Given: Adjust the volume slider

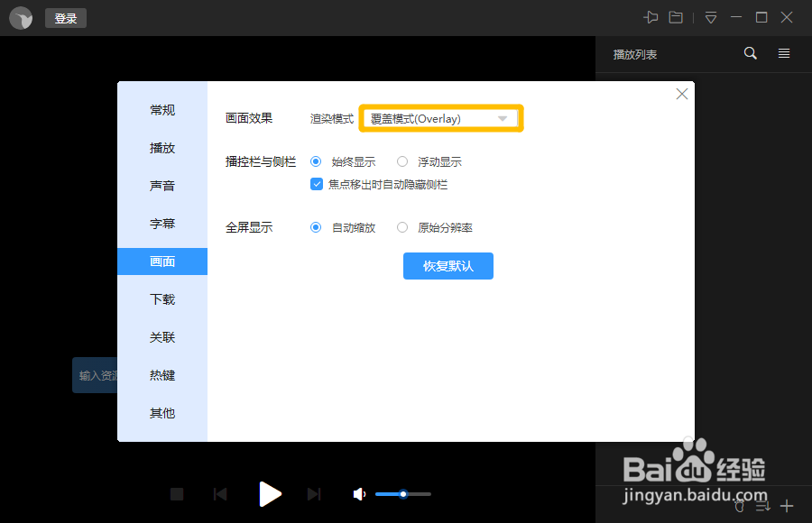Looking at the screenshot, I should (402, 494).
